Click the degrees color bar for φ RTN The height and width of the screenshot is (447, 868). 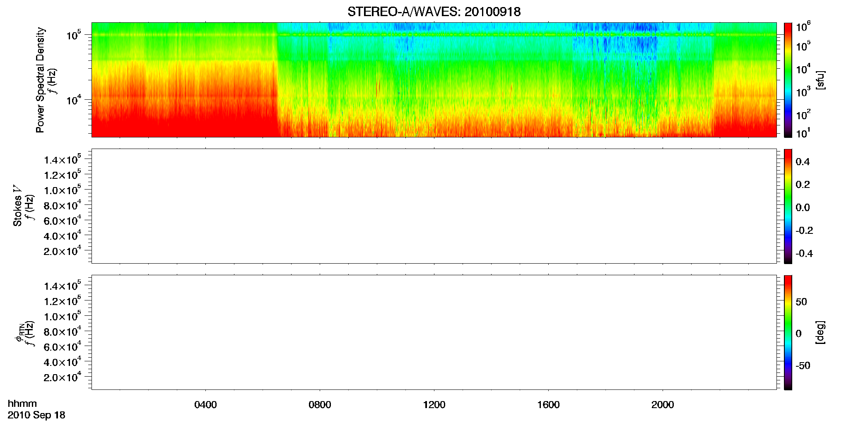pyautogui.click(x=788, y=332)
